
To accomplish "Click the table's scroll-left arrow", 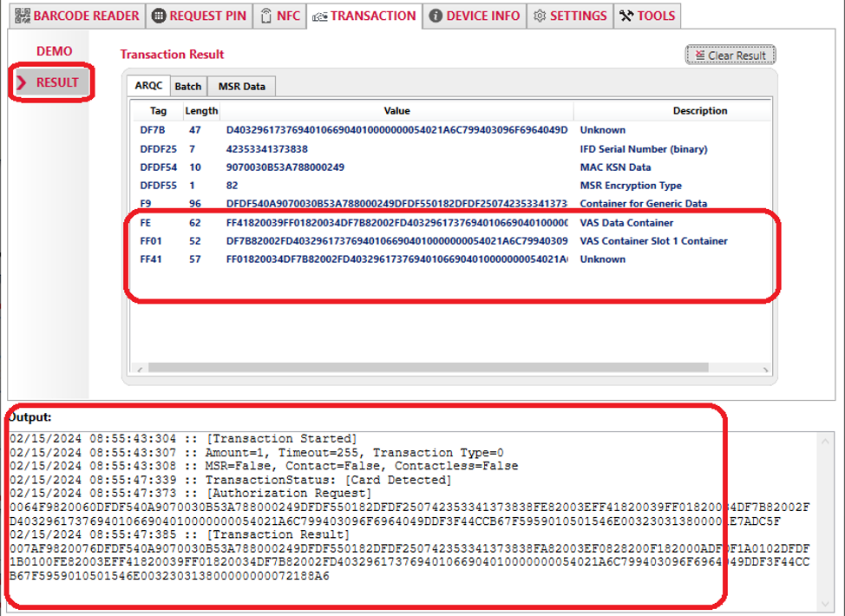I will pos(140,370).
